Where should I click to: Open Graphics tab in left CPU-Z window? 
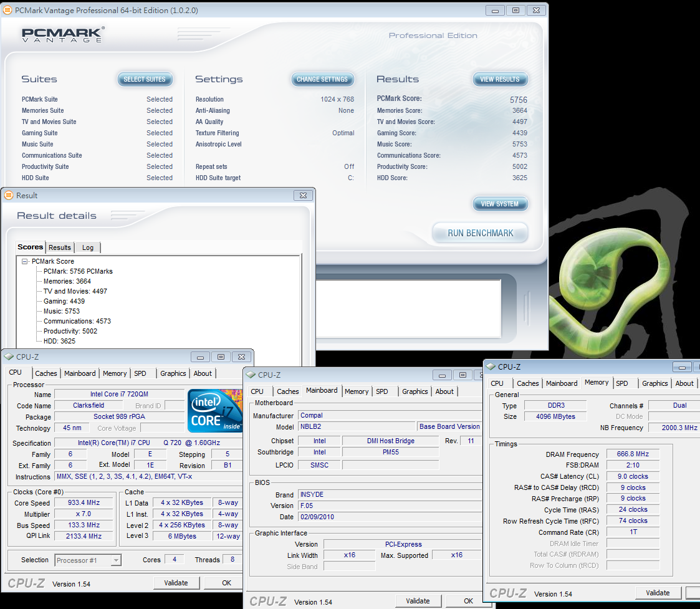(173, 373)
